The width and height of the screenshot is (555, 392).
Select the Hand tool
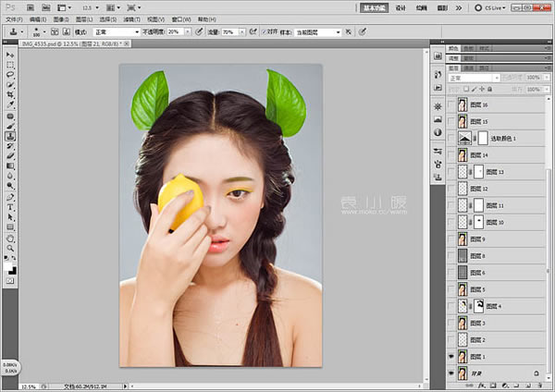tap(10, 238)
